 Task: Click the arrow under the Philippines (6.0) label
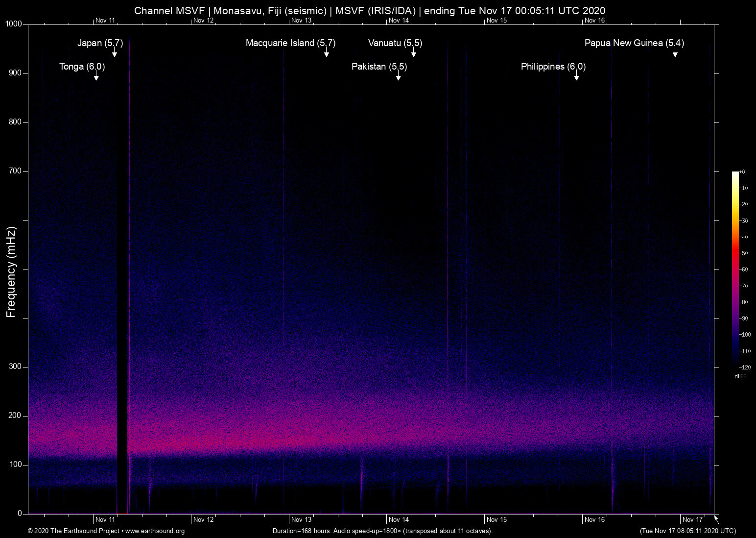577,76
